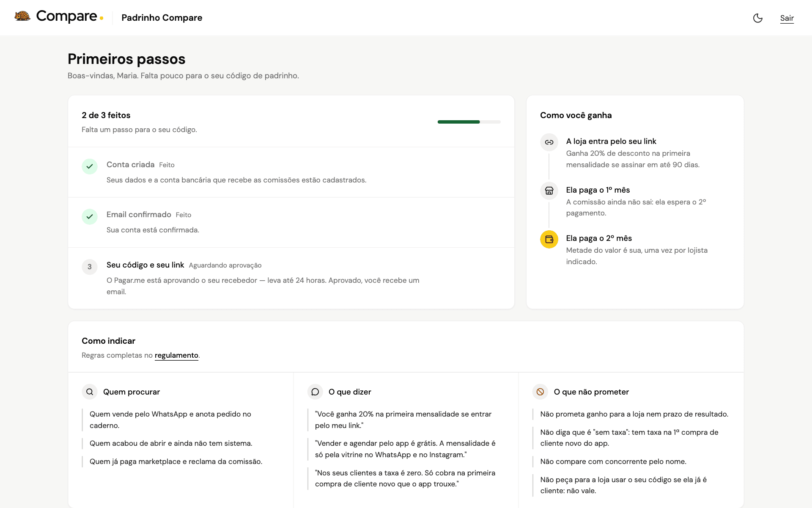Toggle dark mode with the moon icon

click(x=757, y=18)
